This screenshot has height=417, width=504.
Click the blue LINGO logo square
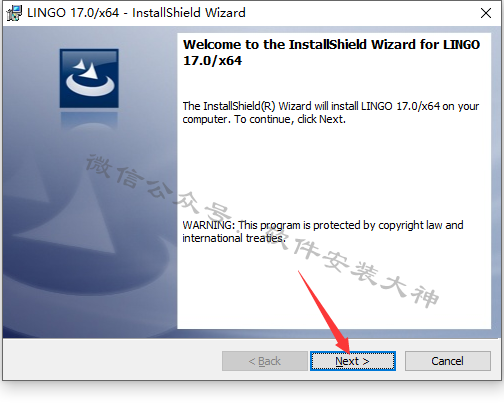[89, 78]
